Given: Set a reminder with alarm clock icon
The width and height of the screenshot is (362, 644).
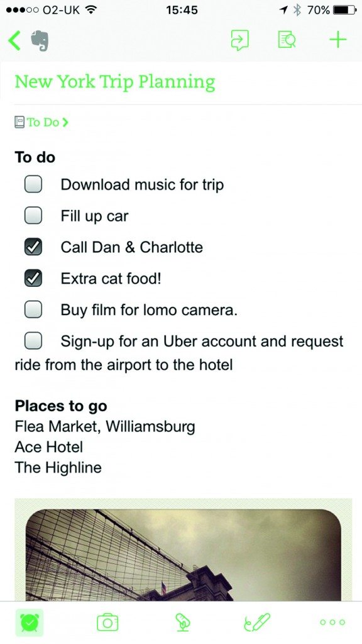Looking at the screenshot, I should click(x=29, y=622).
